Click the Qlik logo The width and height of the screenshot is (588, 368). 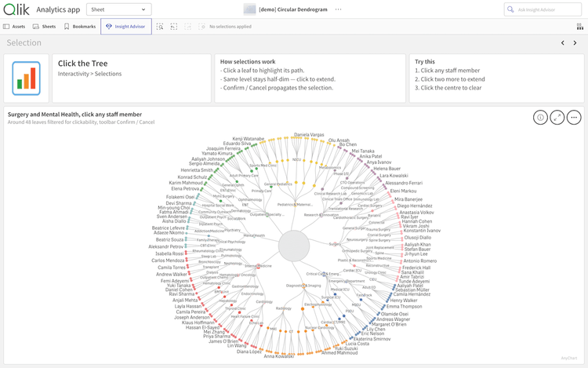[16, 9]
